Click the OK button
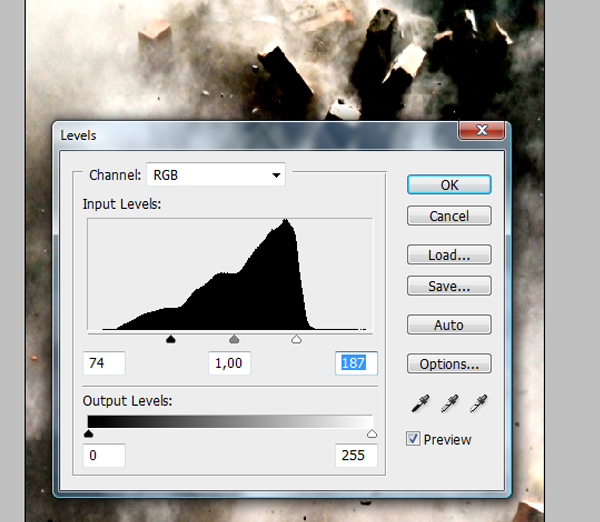Image resolution: width=600 pixels, height=522 pixels. [x=449, y=185]
